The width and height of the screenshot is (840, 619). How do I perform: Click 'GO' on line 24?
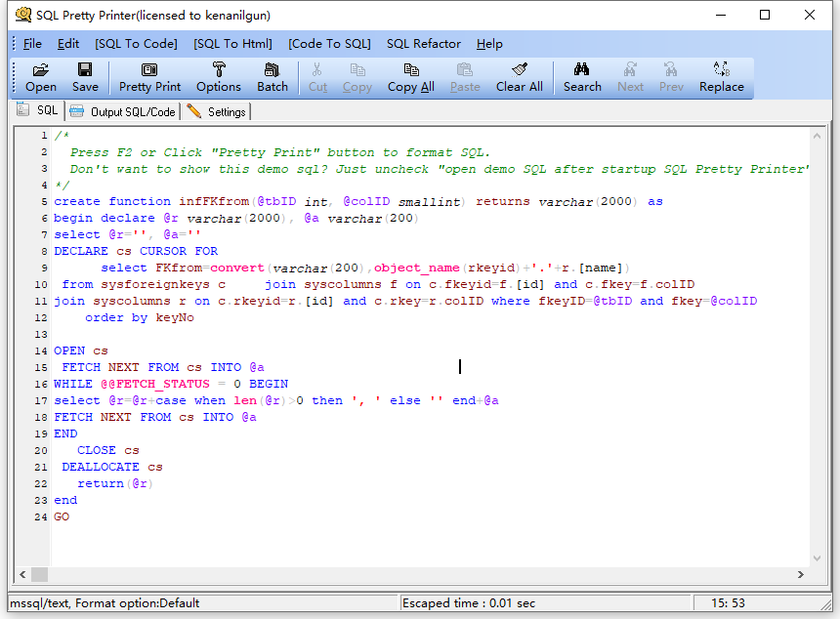coord(62,516)
